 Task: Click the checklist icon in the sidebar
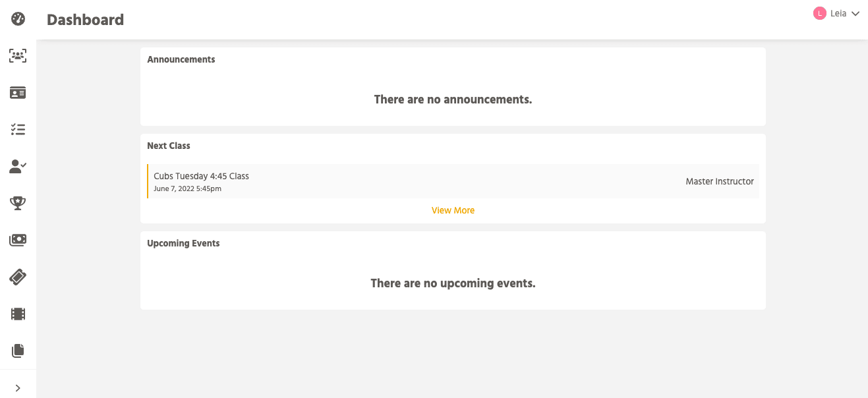[18, 129]
